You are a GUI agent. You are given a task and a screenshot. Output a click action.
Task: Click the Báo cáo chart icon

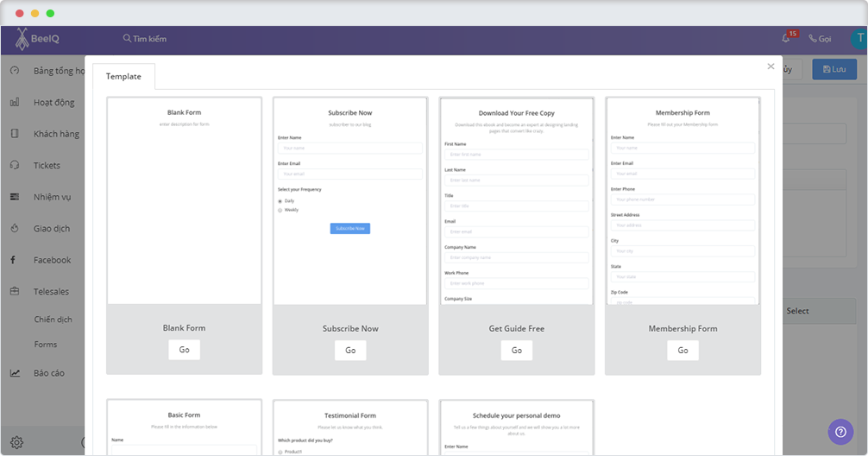(15, 373)
